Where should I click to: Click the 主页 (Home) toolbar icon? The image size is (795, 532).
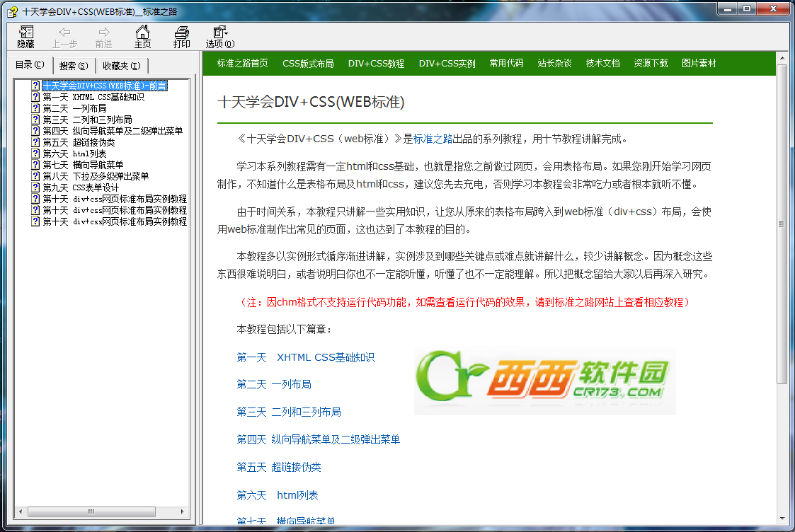pyautogui.click(x=142, y=35)
